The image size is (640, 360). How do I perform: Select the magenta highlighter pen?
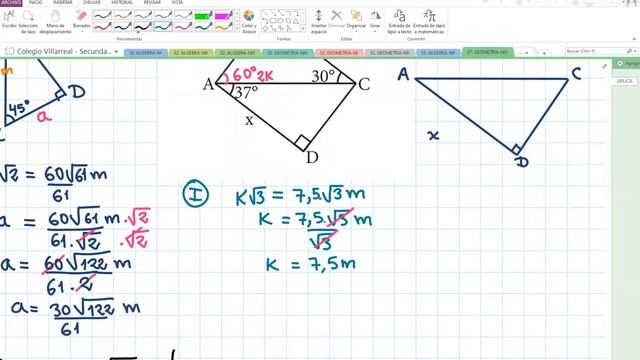(x=224, y=16)
